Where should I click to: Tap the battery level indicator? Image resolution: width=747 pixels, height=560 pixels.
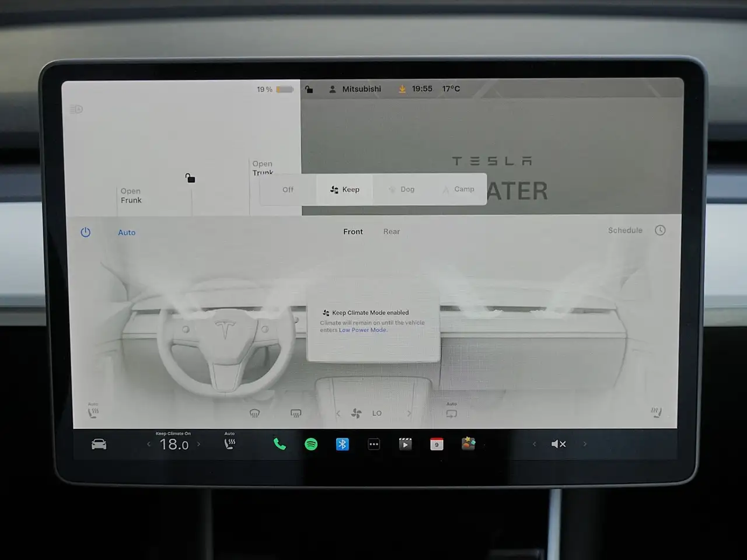285,89
